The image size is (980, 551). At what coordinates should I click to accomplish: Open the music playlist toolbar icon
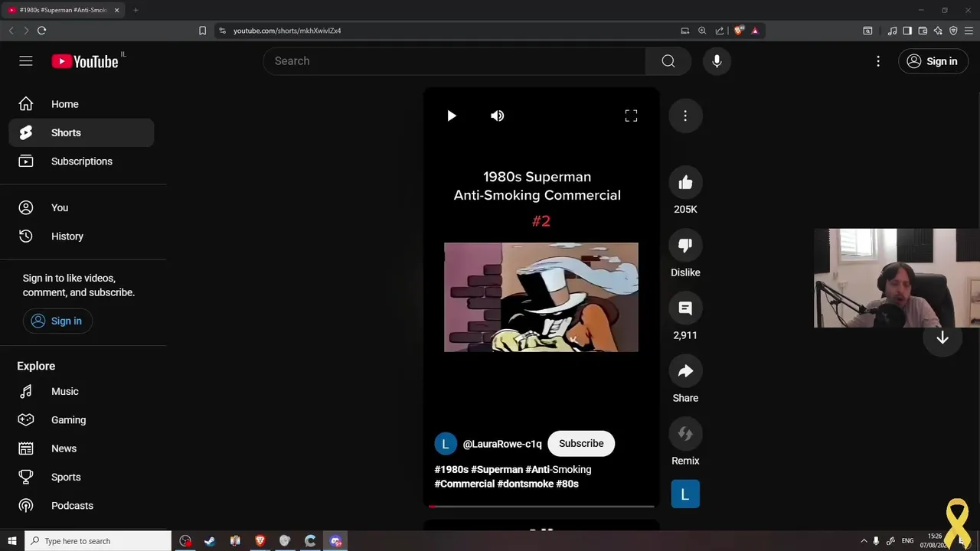(x=892, y=31)
